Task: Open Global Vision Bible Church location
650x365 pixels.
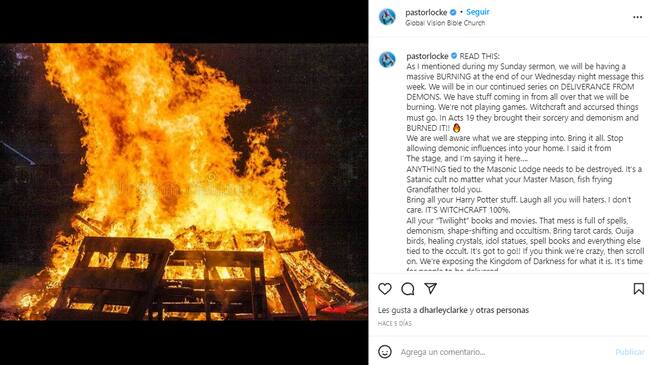Action: pyautogui.click(x=445, y=23)
